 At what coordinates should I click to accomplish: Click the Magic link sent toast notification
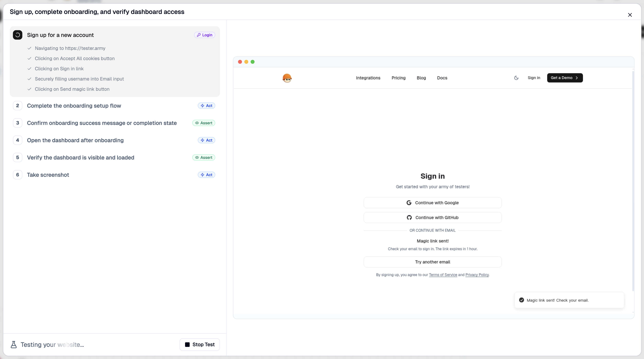569,300
